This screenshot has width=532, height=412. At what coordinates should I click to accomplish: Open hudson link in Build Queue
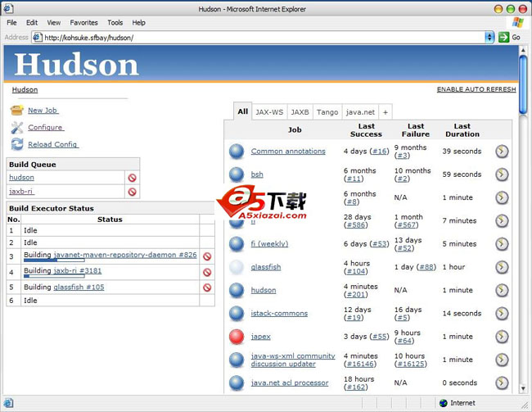22,177
